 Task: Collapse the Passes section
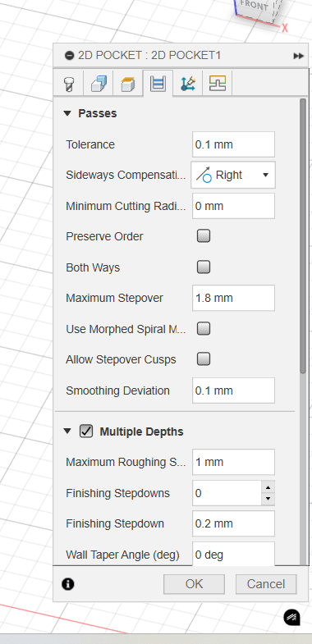pos(67,113)
